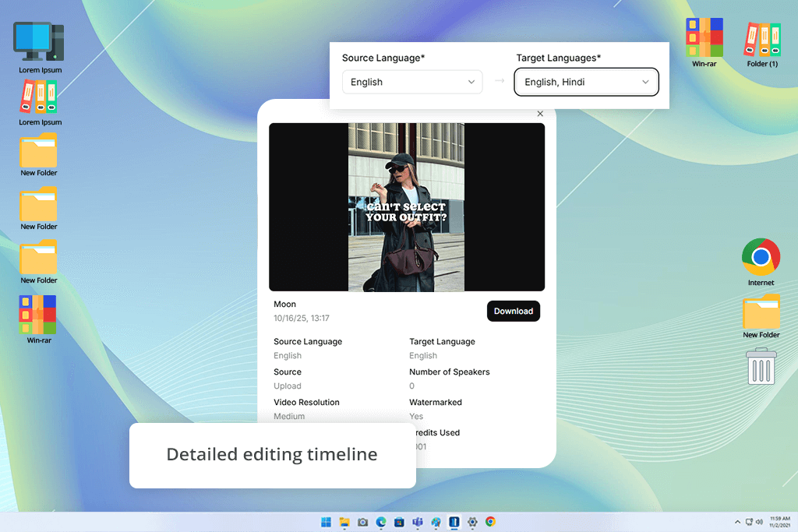Launch Microsoft Edge from the taskbar
Image resolution: width=798 pixels, height=532 pixels.
(380, 522)
